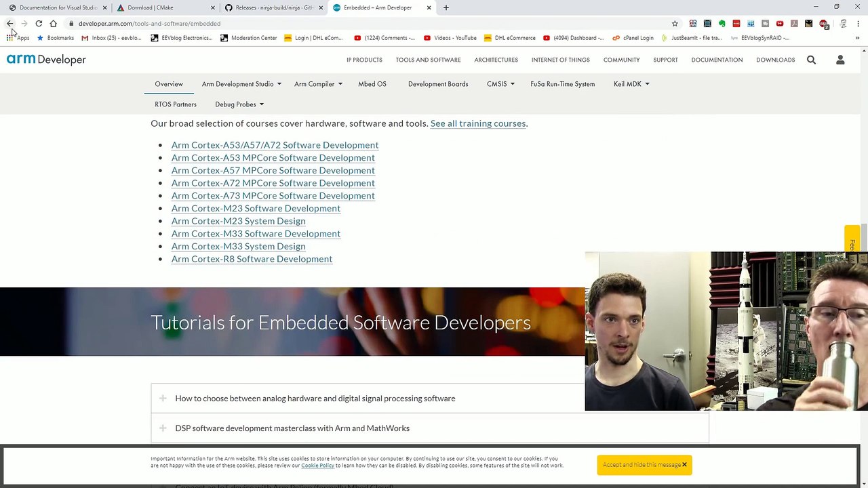The image size is (868, 488).
Task: Open the EEVblog Electronics bookmark
Action: 182,38
